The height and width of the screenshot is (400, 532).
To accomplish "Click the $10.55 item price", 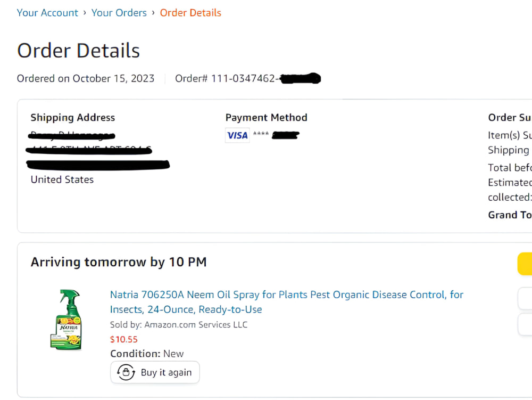I will point(124,339).
